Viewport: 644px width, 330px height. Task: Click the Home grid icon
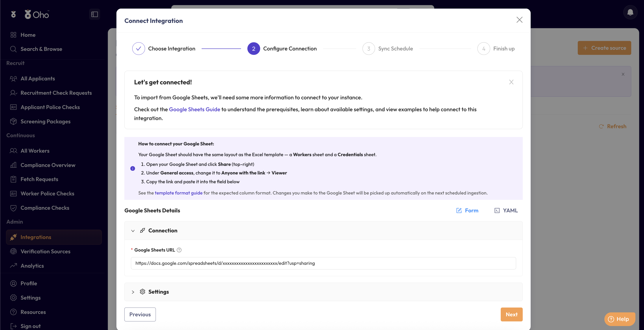(x=13, y=35)
